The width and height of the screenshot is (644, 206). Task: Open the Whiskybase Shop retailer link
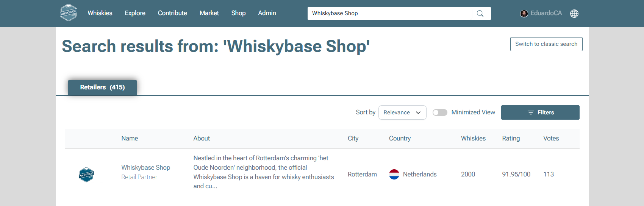[x=146, y=167]
